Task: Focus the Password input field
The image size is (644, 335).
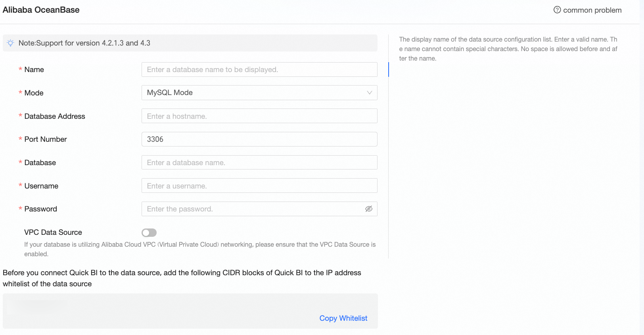Action: point(259,209)
